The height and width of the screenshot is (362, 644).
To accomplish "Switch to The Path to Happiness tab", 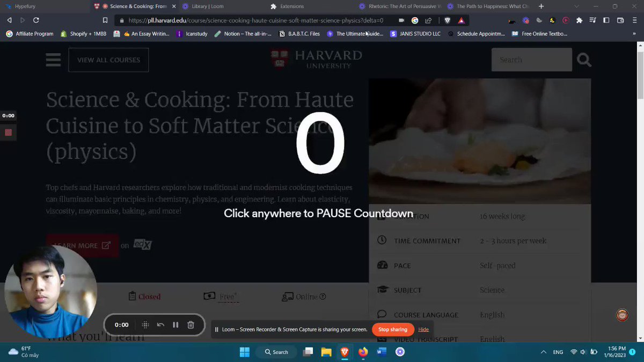I will pyautogui.click(x=488, y=6).
